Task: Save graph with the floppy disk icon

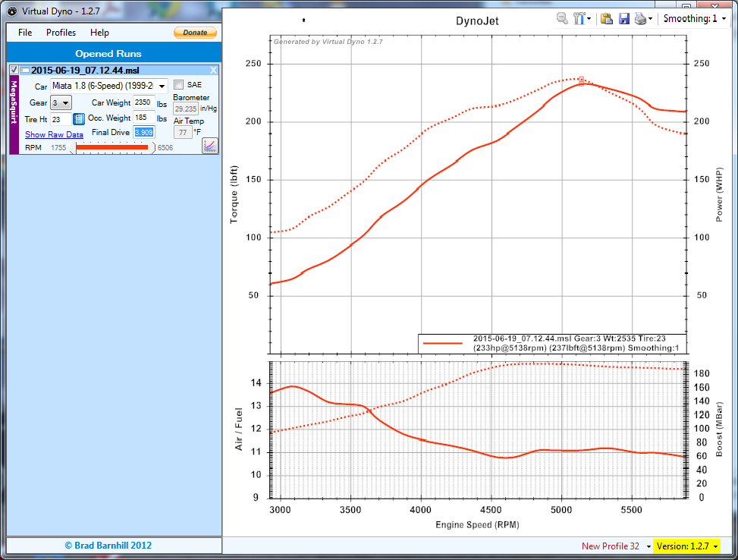Action: [624, 19]
